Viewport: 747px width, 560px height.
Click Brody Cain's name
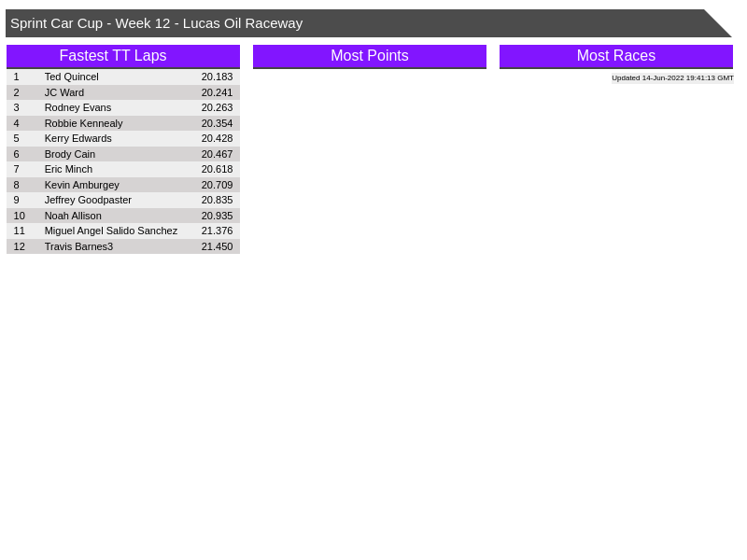[70, 154]
